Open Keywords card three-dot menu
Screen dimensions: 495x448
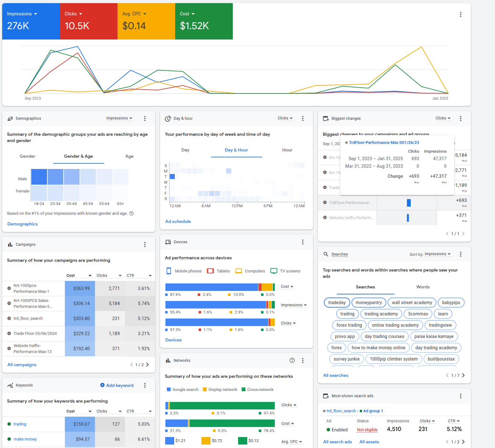(x=145, y=385)
